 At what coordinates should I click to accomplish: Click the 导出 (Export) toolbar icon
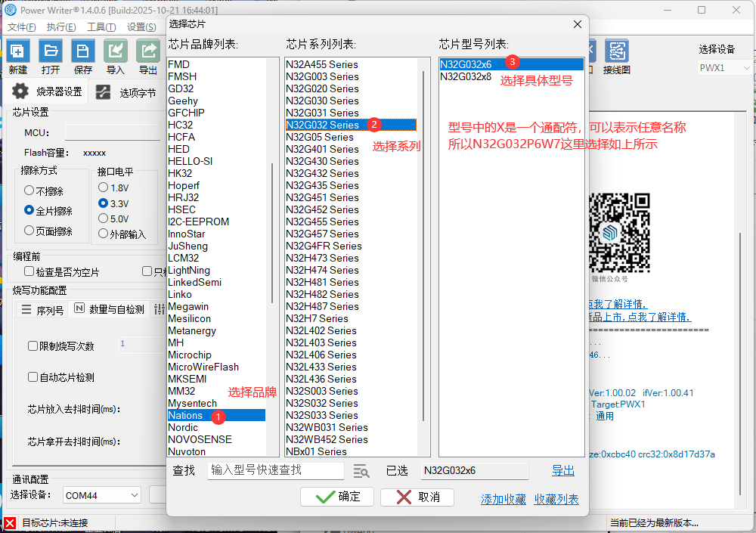click(x=148, y=51)
